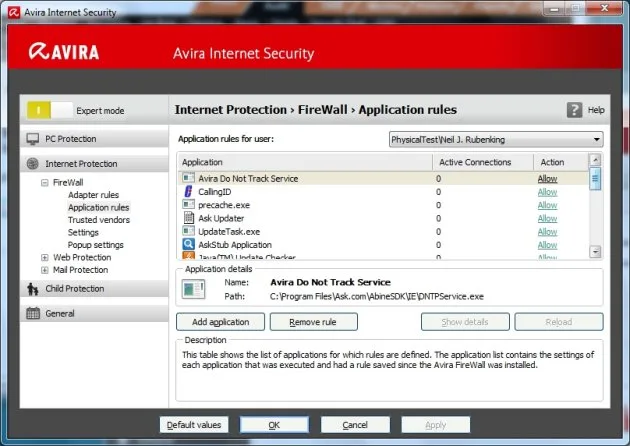630x446 pixels.
Task: Click the AskStub Application magnifier icon
Action: [x=188, y=244]
